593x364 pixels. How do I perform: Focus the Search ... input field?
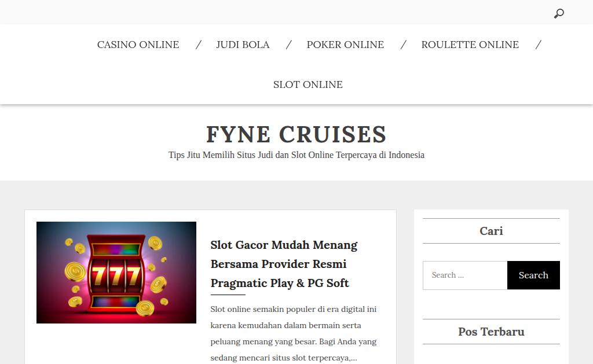(465, 275)
